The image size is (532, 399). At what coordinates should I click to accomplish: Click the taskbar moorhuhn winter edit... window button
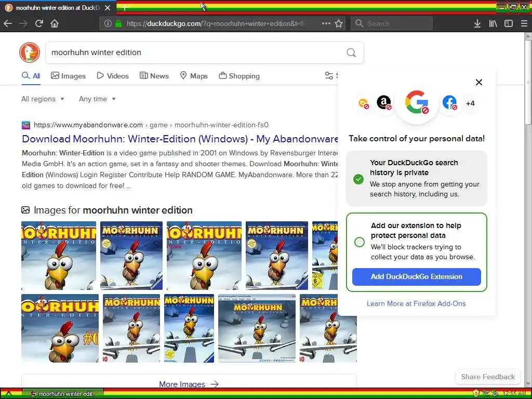tap(63, 394)
